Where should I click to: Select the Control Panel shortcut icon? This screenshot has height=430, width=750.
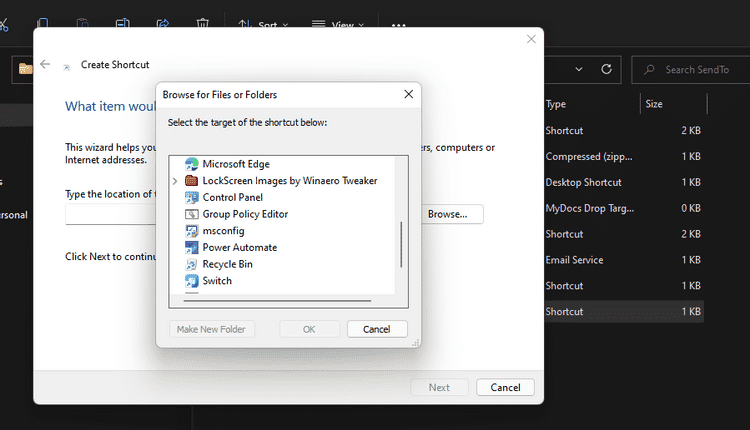click(192, 197)
